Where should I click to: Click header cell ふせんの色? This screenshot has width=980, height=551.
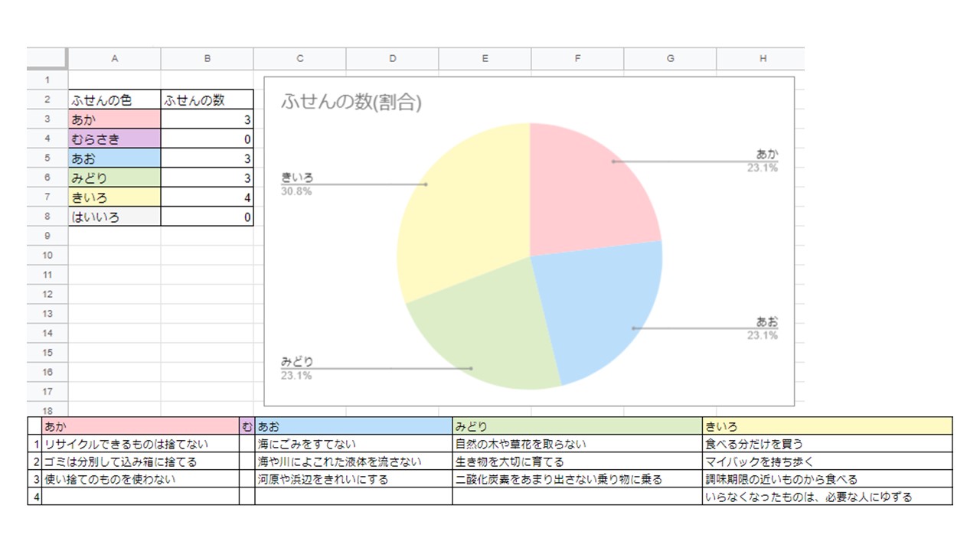point(115,99)
